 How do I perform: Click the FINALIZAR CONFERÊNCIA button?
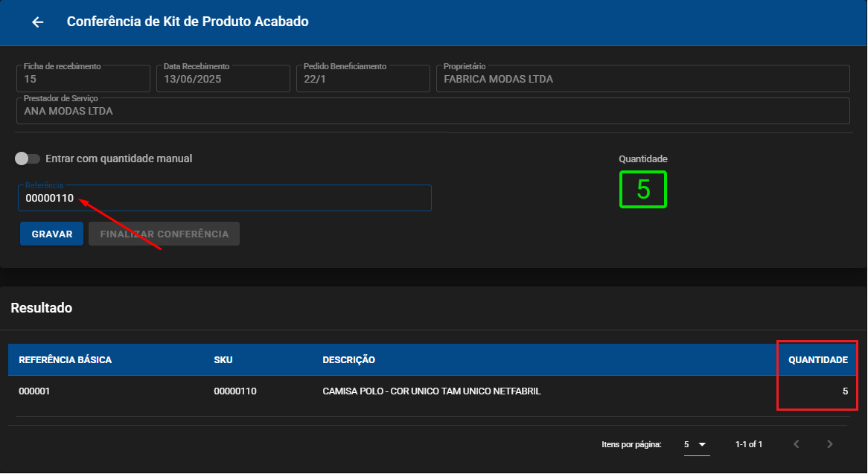click(x=165, y=234)
